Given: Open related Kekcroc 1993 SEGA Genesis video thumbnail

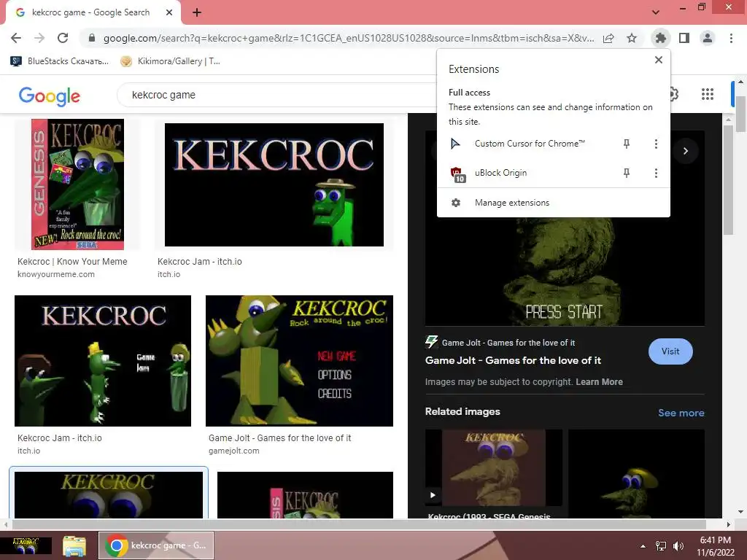Looking at the screenshot, I should 494,467.
